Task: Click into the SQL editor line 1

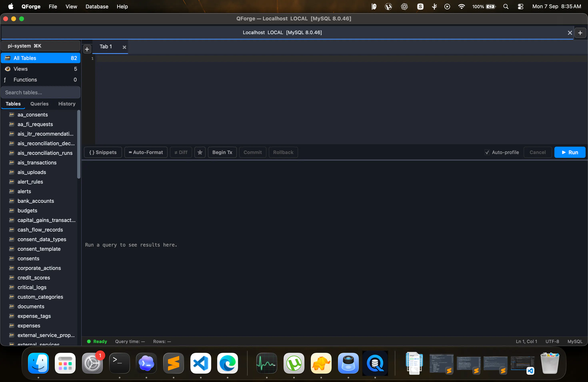Action: (x=341, y=59)
